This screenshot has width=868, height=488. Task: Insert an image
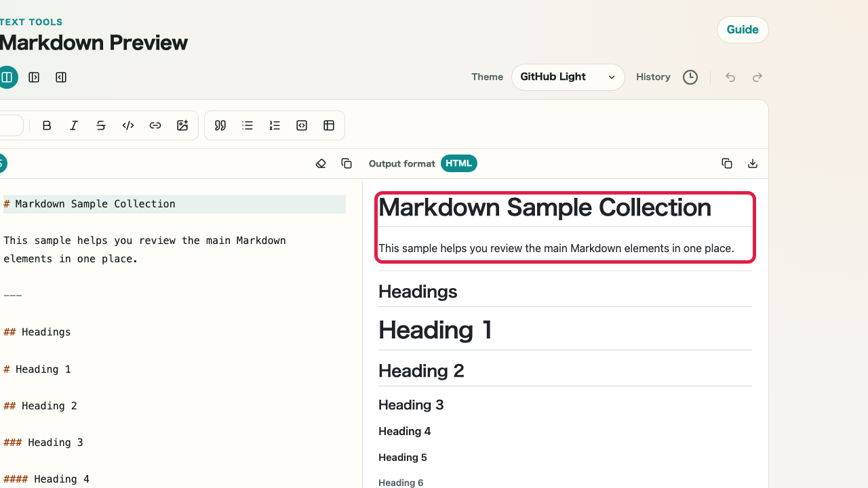click(x=182, y=125)
